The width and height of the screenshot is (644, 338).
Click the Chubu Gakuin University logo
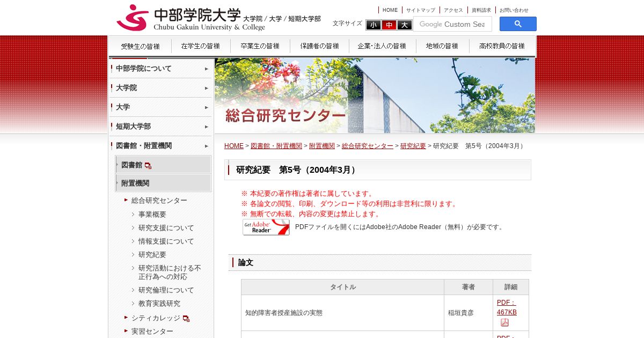[x=218, y=18]
